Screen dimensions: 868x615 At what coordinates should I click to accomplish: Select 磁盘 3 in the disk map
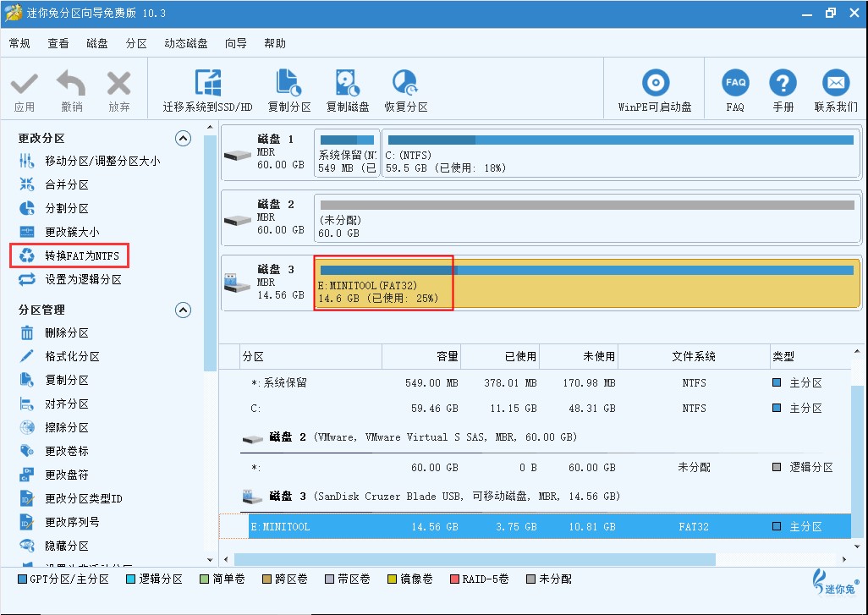[266, 283]
